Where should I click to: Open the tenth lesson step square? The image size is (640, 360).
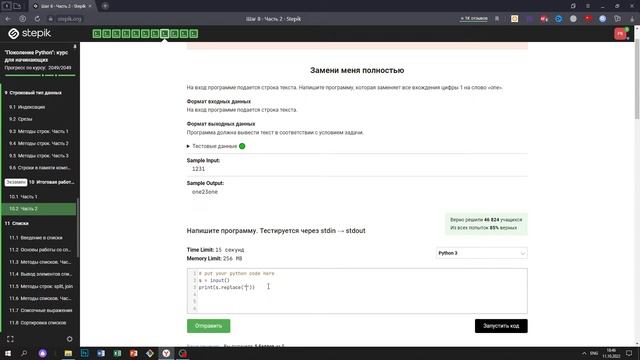coord(184,34)
